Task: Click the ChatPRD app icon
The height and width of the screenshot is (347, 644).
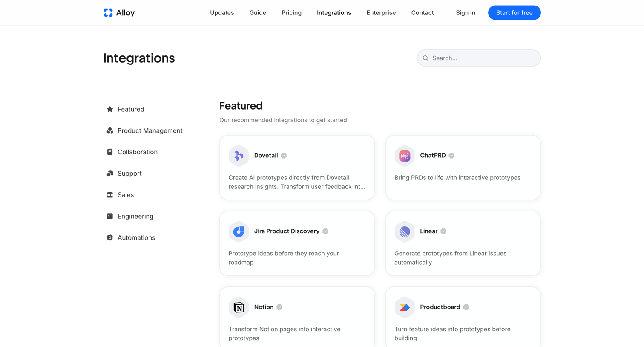Action: (x=405, y=156)
